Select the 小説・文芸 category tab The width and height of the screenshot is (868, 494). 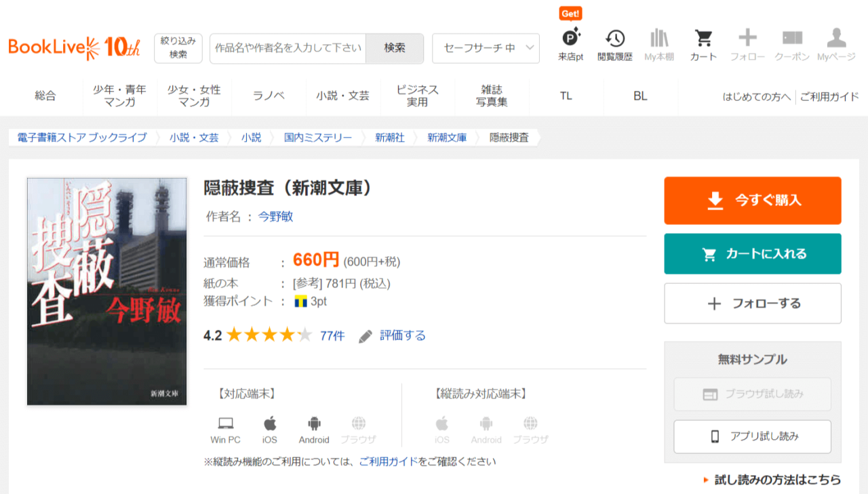coord(342,96)
